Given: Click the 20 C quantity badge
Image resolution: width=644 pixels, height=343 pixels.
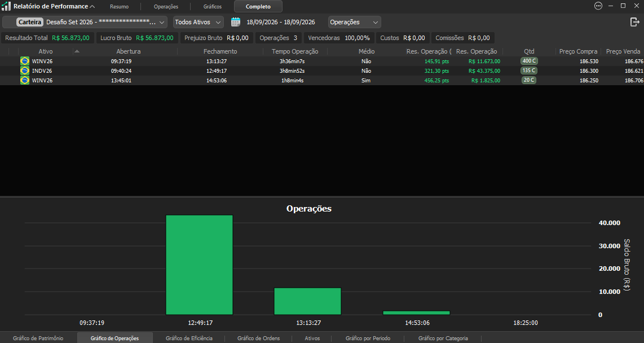Looking at the screenshot, I should pyautogui.click(x=529, y=80).
